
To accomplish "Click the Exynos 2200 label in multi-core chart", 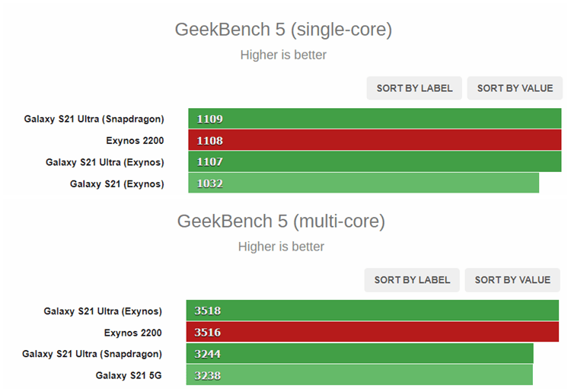I will (132, 332).
